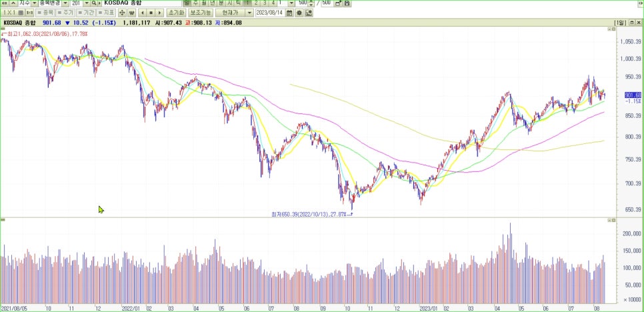Image resolution: width=644 pixels, height=312 pixels.
Task: Click the up caret icon at top-left
Action: [13, 3]
